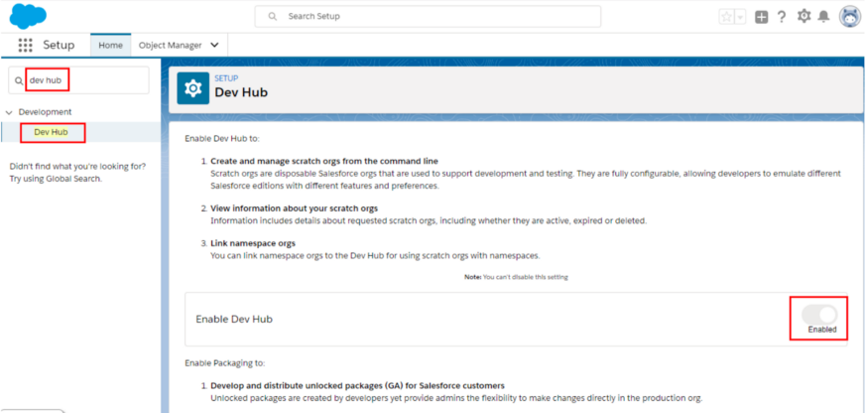The height and width of the screenshot is (413, 868).
Task: Click the Quick Find magnifier icon
Action: (20, 81)
